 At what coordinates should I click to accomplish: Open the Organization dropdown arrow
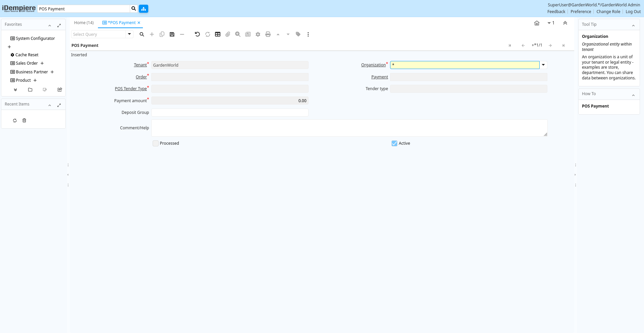(543, 65)
